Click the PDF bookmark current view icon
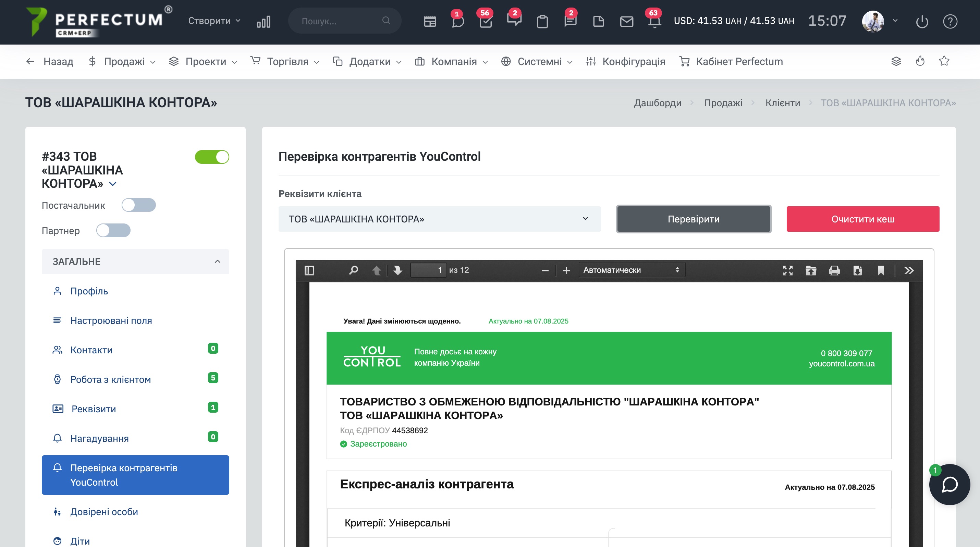Image resolution: width=980 pixels, height=547 pixels. (x=881, y=270)
